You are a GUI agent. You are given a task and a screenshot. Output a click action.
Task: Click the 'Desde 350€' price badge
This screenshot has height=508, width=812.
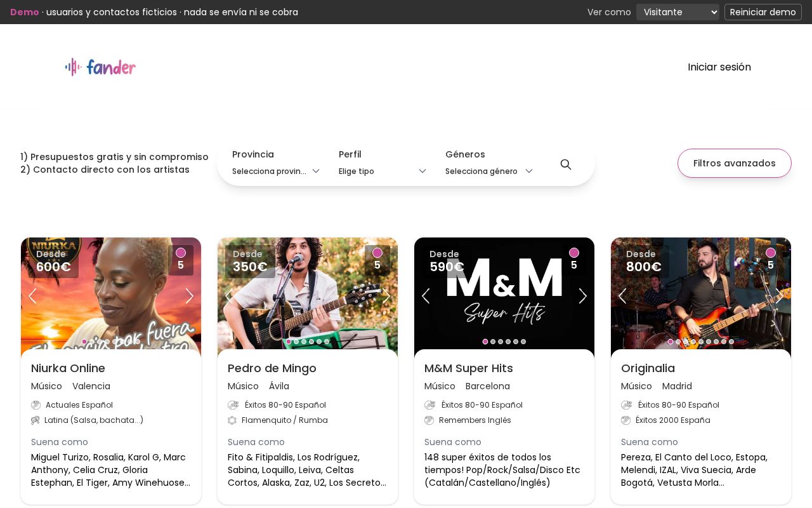[x=250, y=262]
